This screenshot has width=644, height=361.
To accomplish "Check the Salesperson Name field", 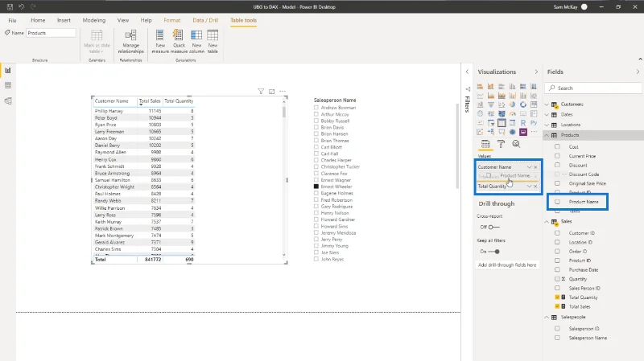I will pyautogui.click(x=557, y=338).
